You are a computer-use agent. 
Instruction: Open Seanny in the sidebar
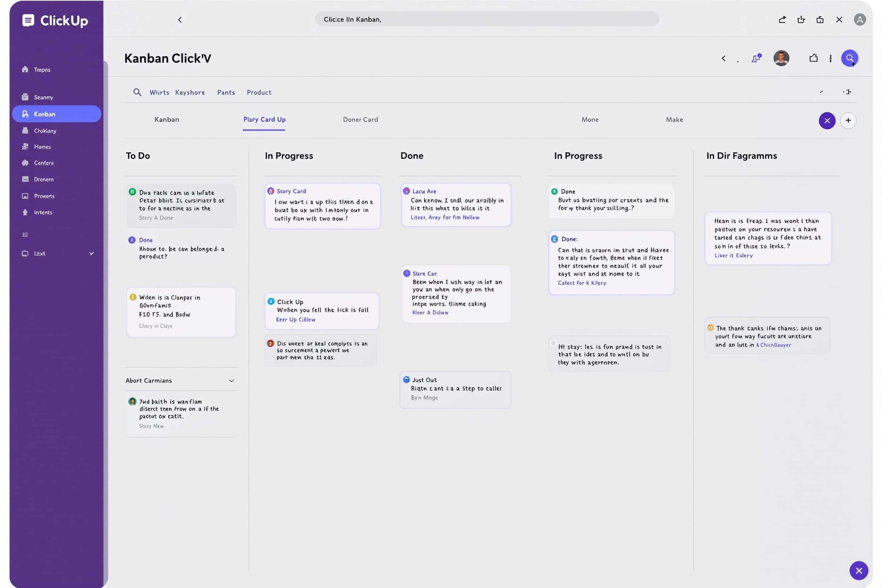37,97
